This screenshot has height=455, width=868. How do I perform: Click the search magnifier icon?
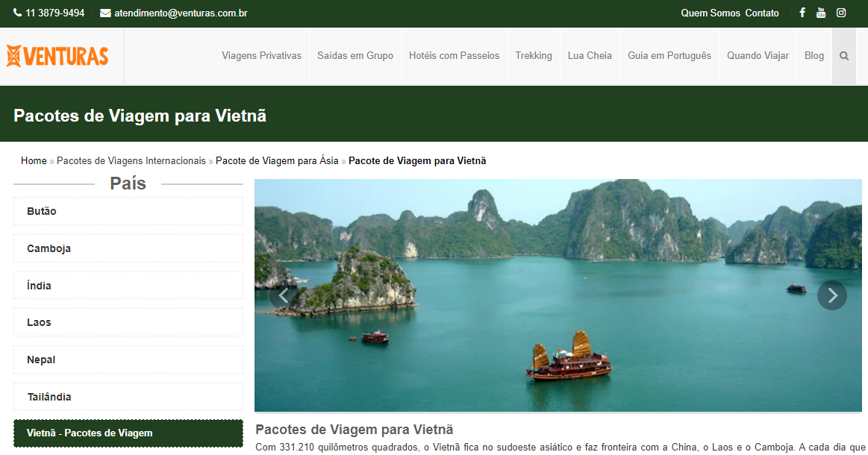(844, 56)
